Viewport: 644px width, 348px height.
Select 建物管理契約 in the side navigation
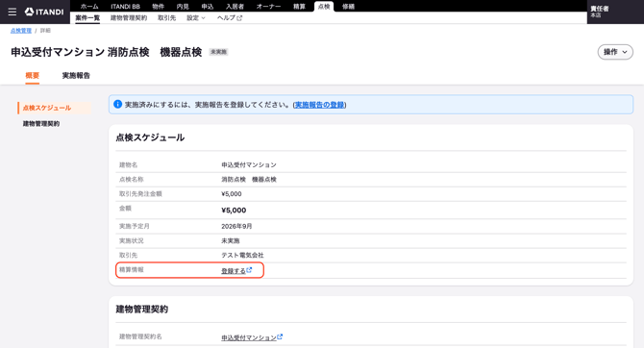41,124
